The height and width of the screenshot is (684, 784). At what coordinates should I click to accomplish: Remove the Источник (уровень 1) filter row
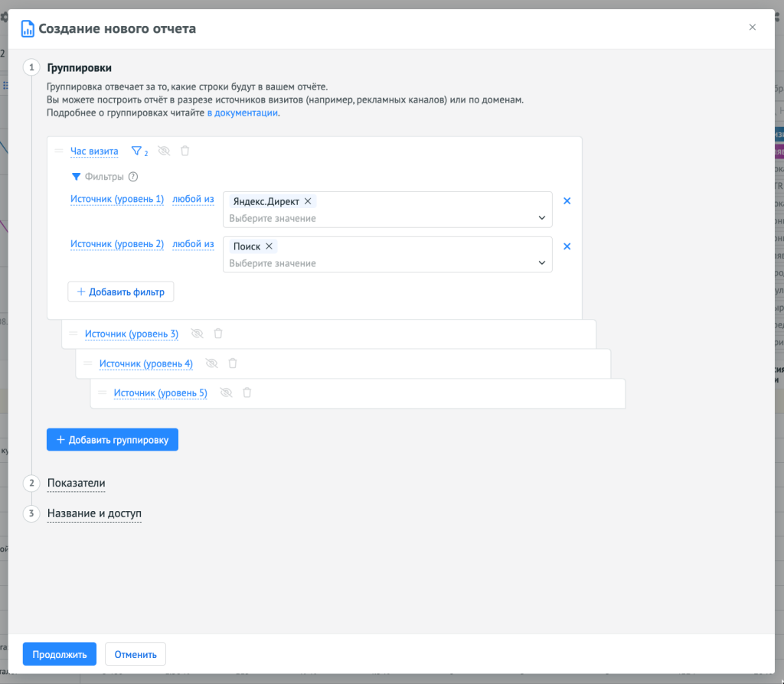coord(567,201)
